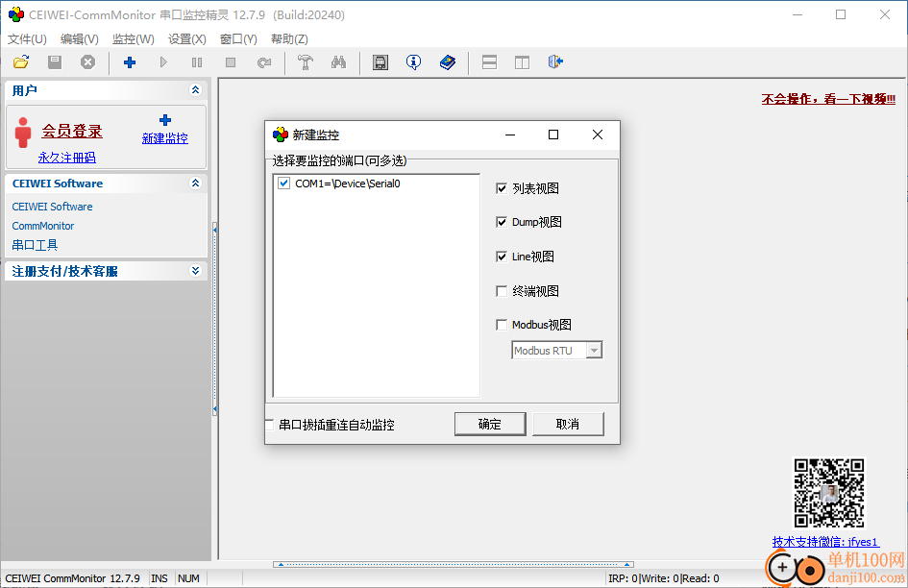908x588 pixels.
Task: Click the 新建监控 dialog title text
Action: tap(315, 135)
